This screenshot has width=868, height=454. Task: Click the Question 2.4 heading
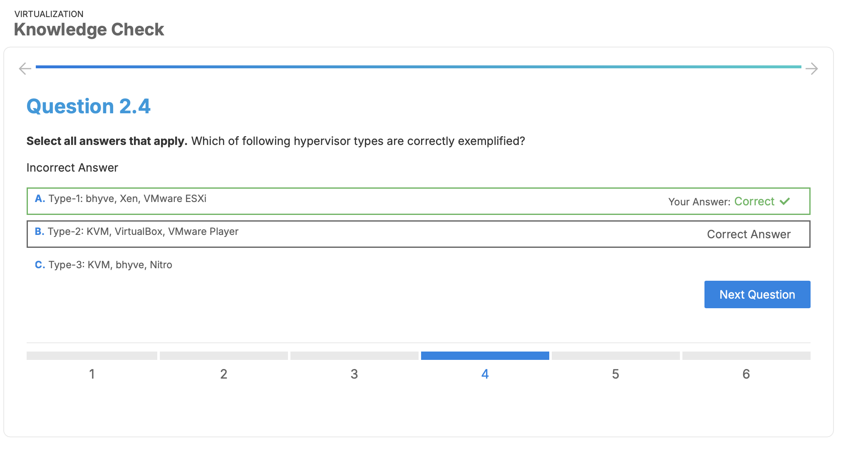88,106
